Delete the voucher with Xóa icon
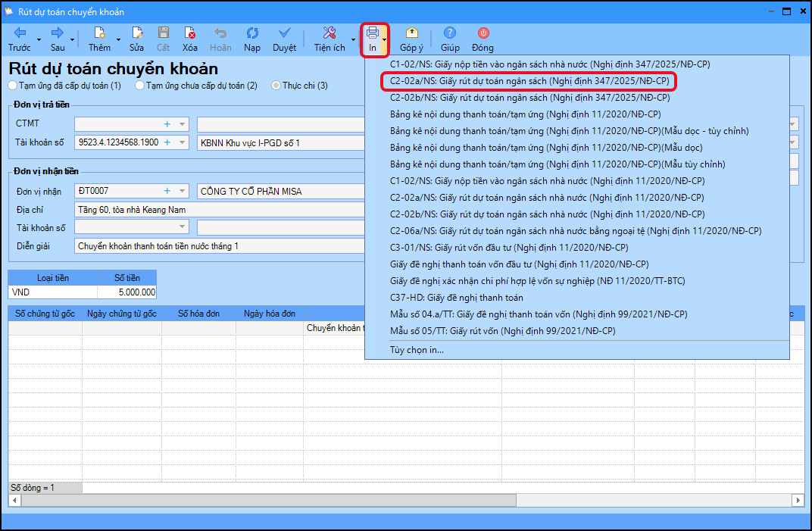 189,33
